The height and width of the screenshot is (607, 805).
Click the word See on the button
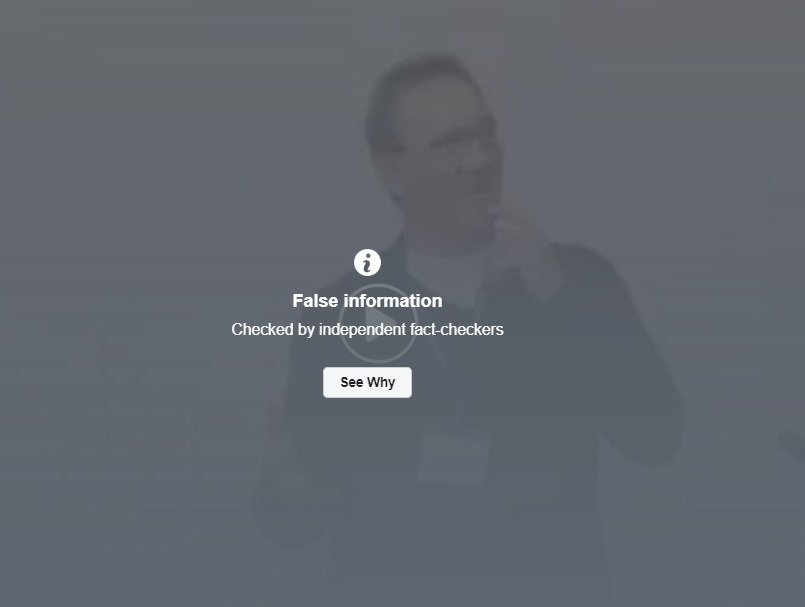click(x=352, y=382)
